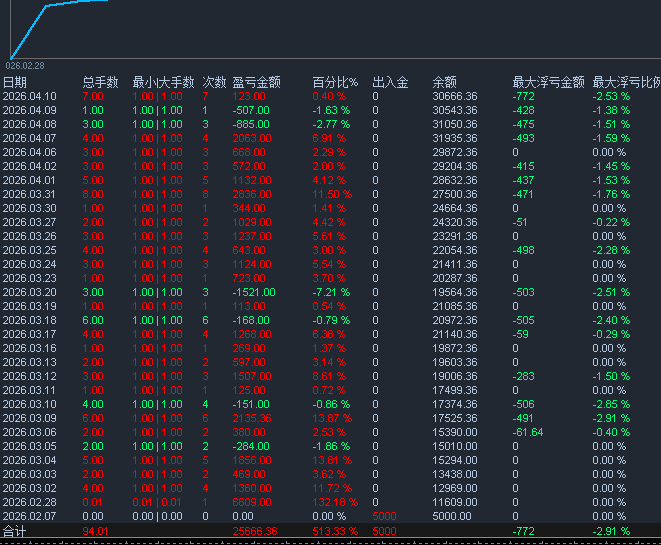Select the 2026.04.10 date row
The height and width of the screenshot is (545, 661).
click(x=30, y=96)
